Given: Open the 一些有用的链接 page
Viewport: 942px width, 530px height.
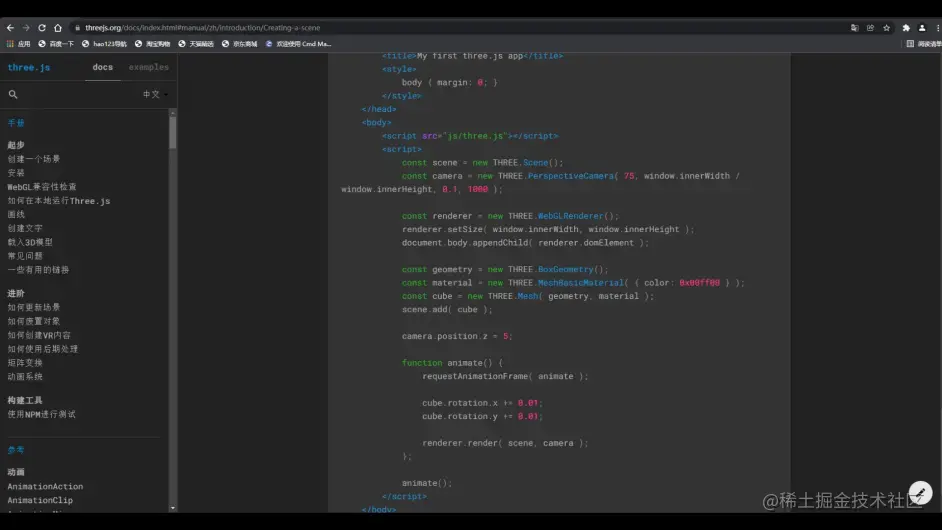Looking at the screenshot, I should tap(38, 270).
